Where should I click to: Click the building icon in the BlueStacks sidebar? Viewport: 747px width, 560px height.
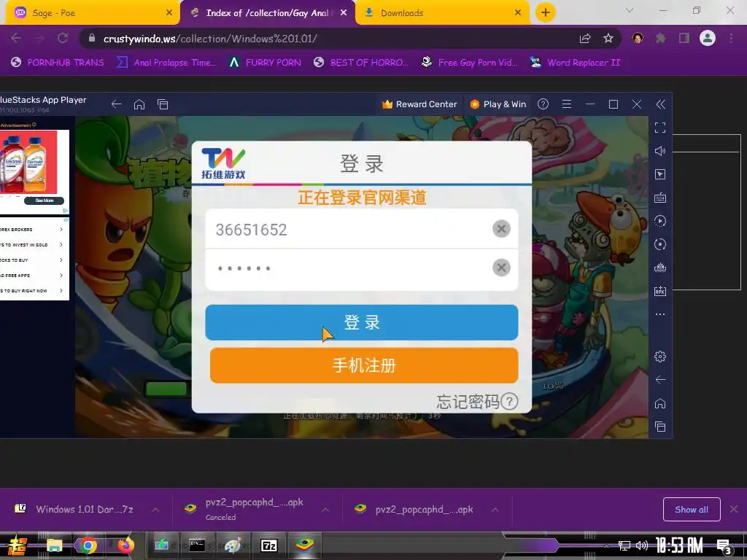coord(659,268)
